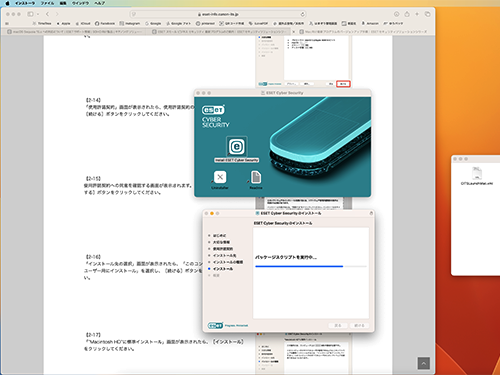Reload the page in Safari address bar

(x=302, y=14)
